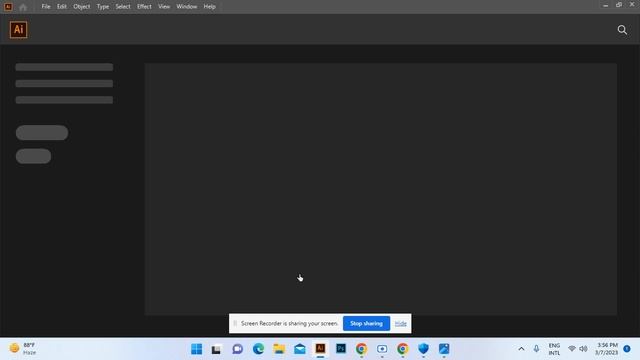Open the View menu
This screenshot has height=360, width=640.
164,7
